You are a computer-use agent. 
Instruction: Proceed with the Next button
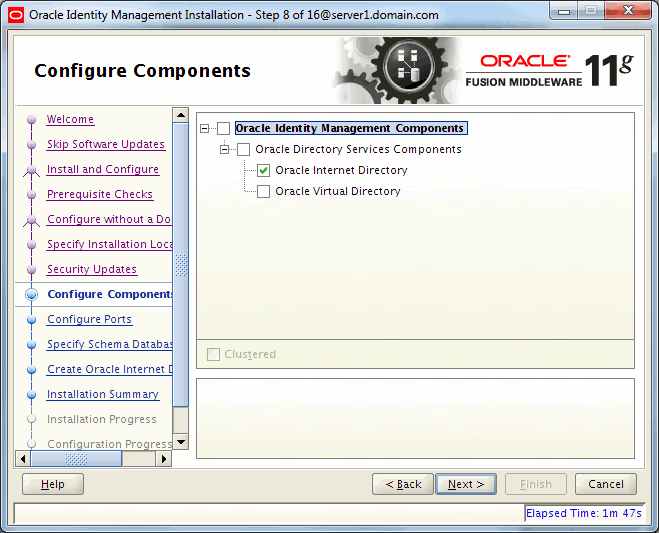point(466,484)
